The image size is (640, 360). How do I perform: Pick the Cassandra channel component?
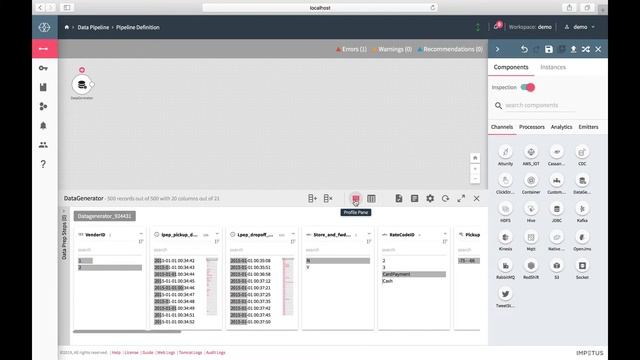pyautogui.click(x=556, y=152)
